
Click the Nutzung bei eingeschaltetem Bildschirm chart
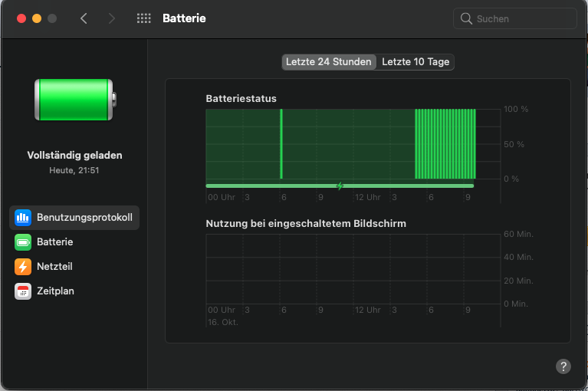(x=353, y=268)
